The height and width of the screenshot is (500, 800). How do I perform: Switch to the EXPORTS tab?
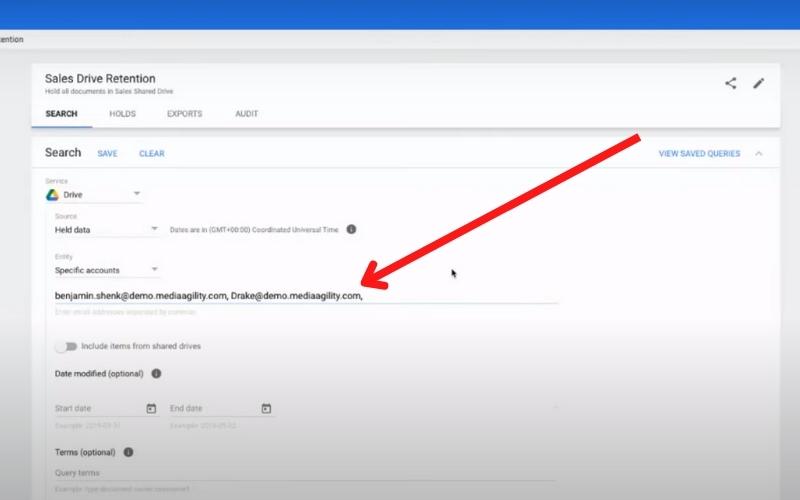coord(185,114)
